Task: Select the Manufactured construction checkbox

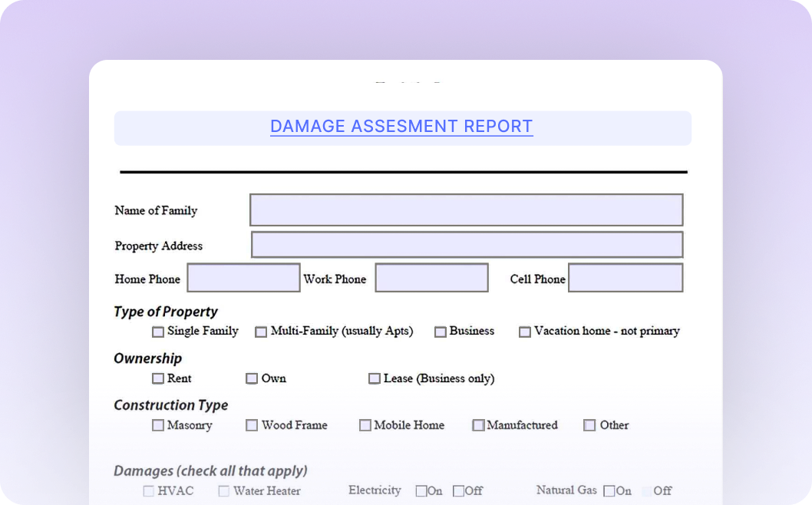Action: 478,425
